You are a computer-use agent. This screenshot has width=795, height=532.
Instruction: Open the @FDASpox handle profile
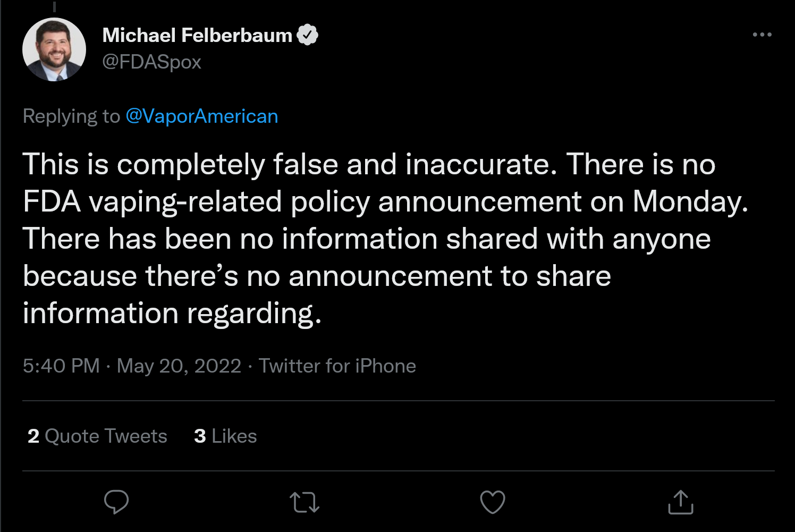point(151,62)
